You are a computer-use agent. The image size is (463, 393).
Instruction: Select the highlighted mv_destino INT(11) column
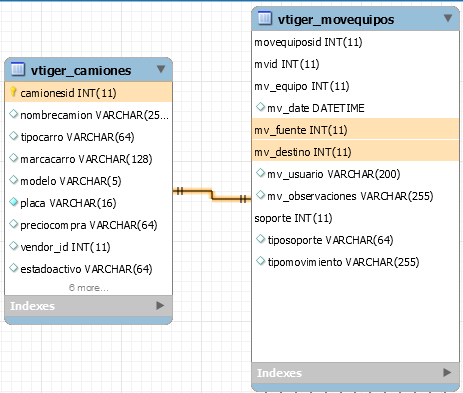[355, 152]
